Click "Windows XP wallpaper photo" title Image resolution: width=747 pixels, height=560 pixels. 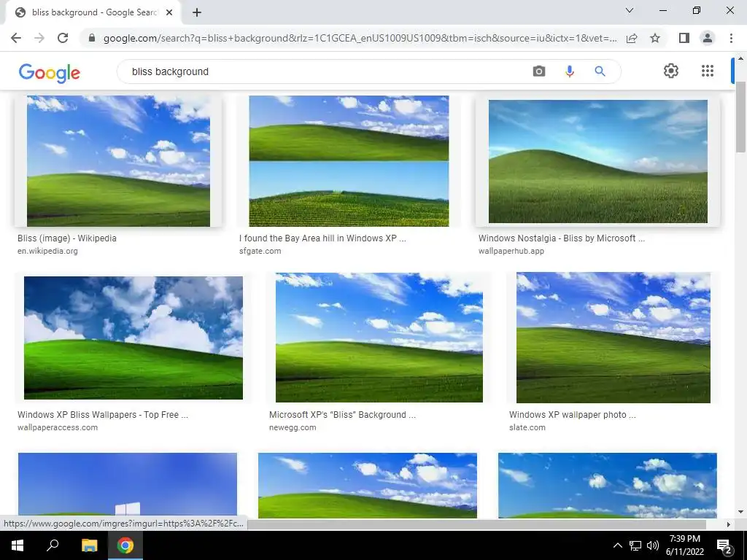[572, 415]
